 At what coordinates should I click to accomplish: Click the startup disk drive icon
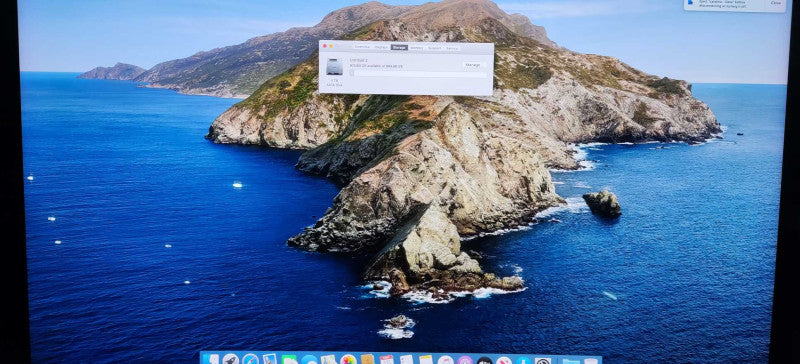[334, 66]
